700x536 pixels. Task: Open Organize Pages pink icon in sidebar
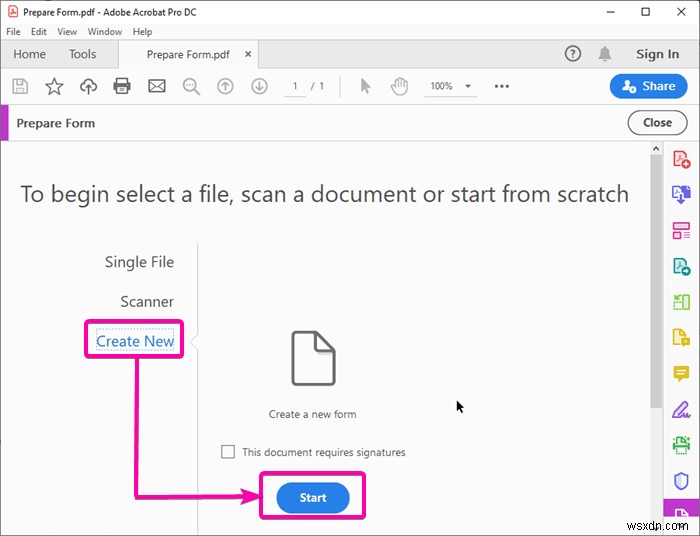(681, 231)
